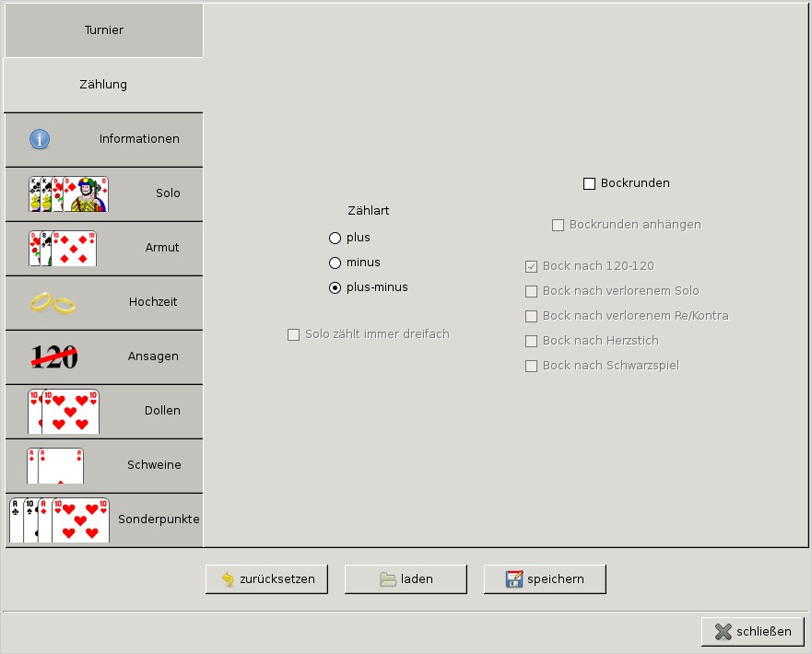Click the golden wedding rings icon
This screenshot has height=654, width=812.
(x=52, y=302)
